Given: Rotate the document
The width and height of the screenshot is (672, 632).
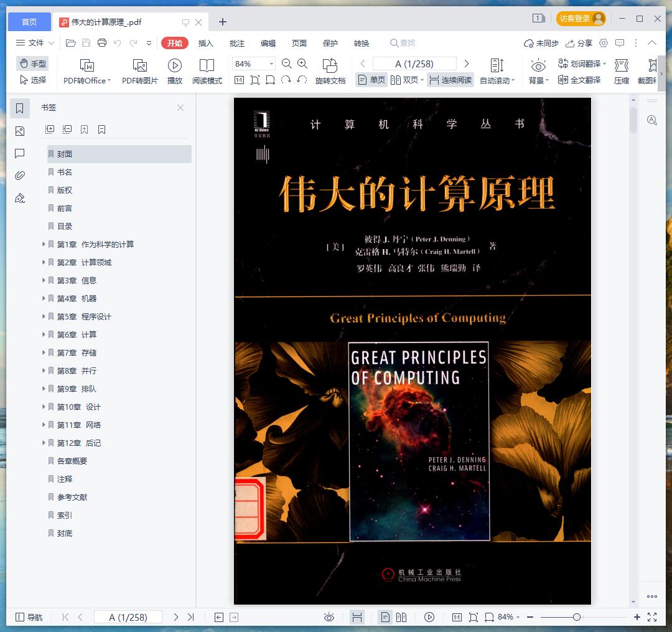Looking at the screenshot, I should [x=330, y=71].
